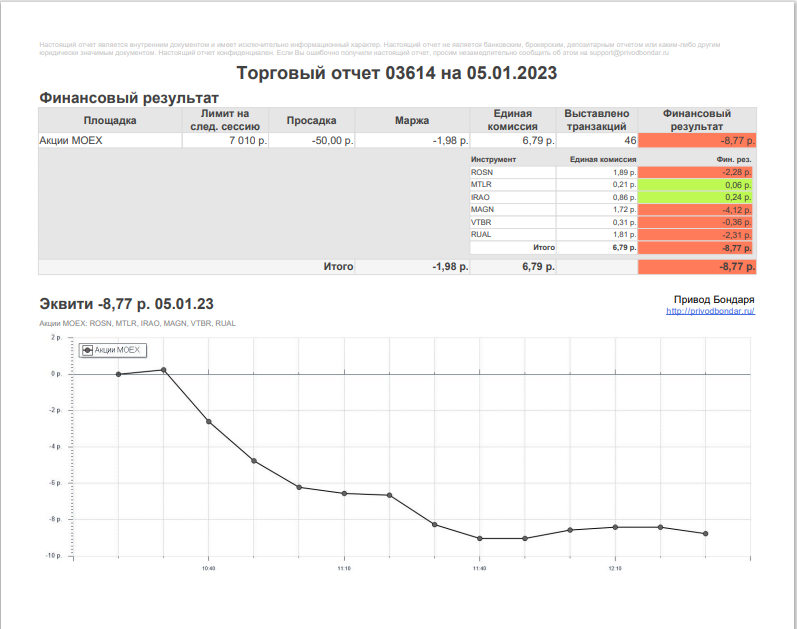
Task: Click the last data point on equity chart
Action: click(706, 533)
